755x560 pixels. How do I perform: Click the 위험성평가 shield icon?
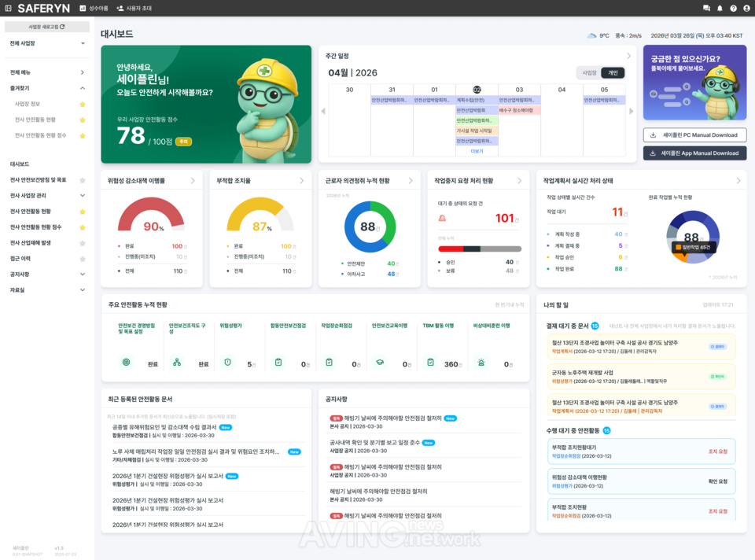click(x=228, y=362)
